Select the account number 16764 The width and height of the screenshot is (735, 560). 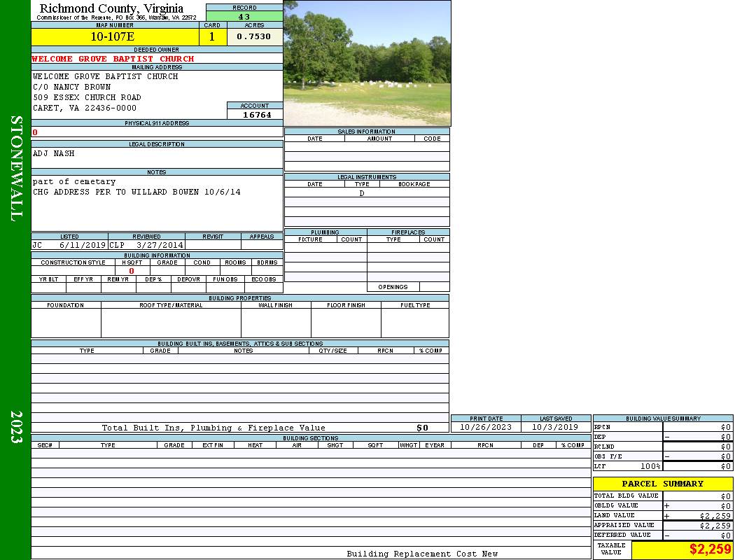[x=256, y=115]
